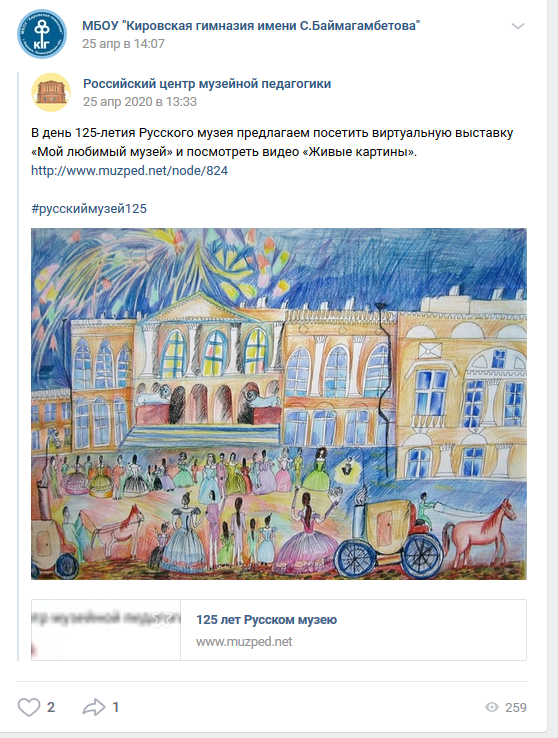This screenshot has height=738, width=558.
Task: Click the museum pedagogy center avatar
Action: [x=51, y=92]
